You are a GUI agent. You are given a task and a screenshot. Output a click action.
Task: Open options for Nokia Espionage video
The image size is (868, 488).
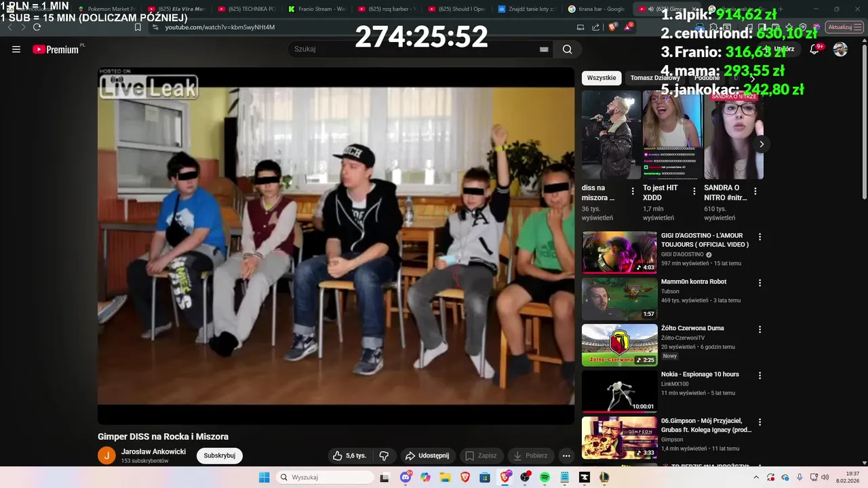click(759, 375)
